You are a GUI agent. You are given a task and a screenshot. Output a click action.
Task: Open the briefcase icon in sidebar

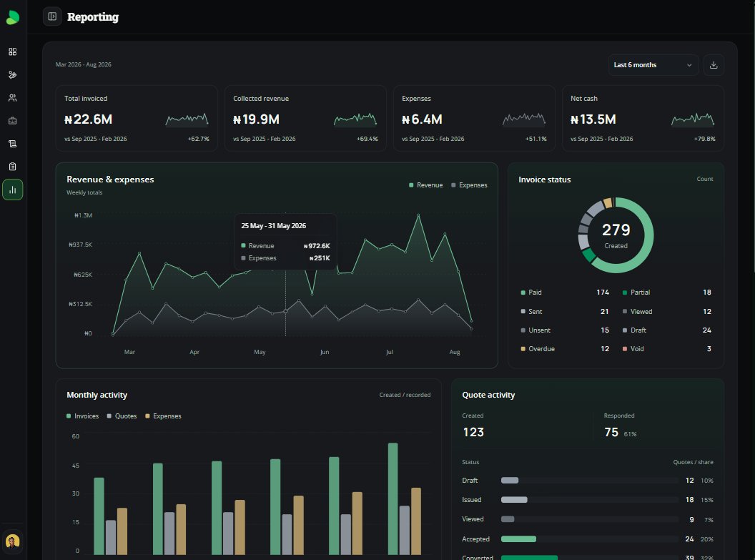(x=13, y=121)
